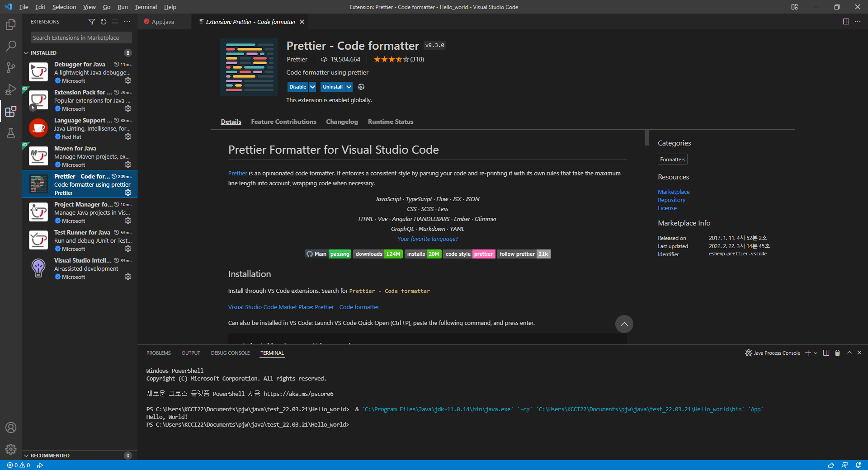Open manage gear for Maven for Java
Image resolution: width=868 pixels, height=470 pixels.
(128, 164)
